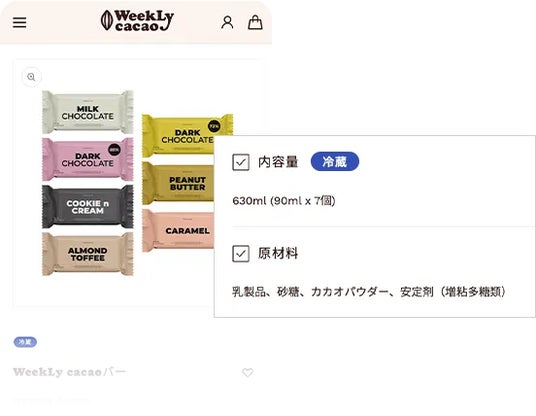The image size is (536, 416).
Task: Toggle the 原材料 checkbox
Action: [x=241, y=254]
